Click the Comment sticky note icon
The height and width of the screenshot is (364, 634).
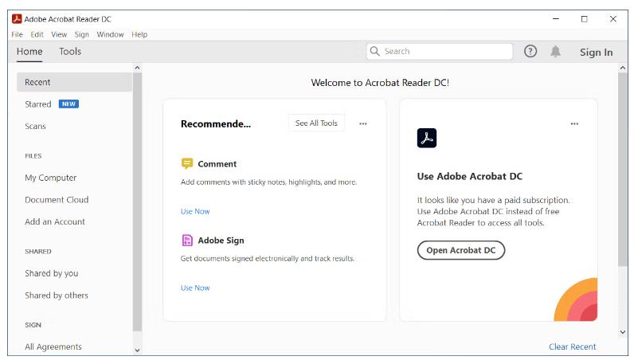point(187,163)
